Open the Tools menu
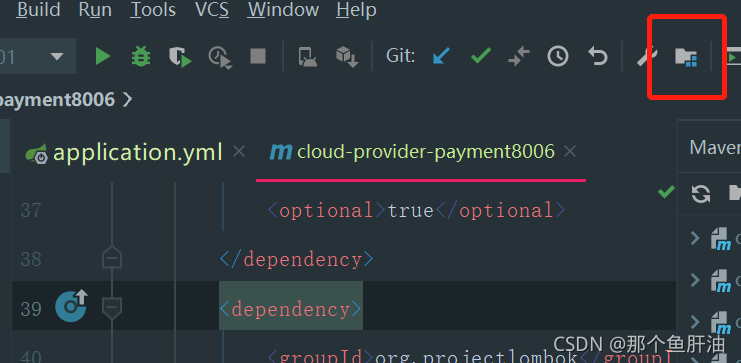 pyautogui.click(x=154, y=9)
